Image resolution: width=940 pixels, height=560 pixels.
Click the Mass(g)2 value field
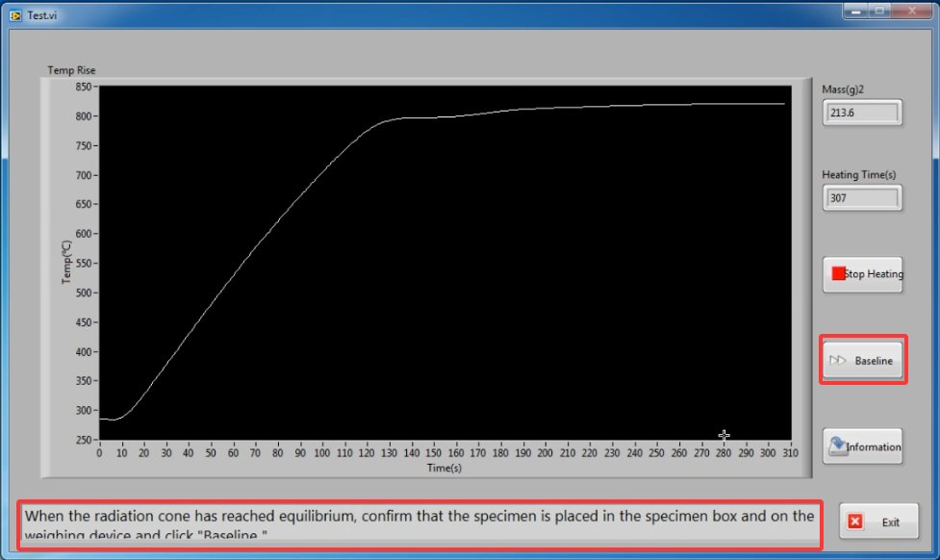[x=862, y=113]
